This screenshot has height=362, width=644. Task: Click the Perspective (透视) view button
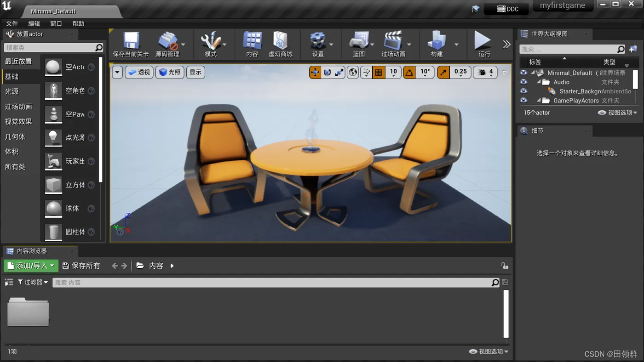(139, 72)
